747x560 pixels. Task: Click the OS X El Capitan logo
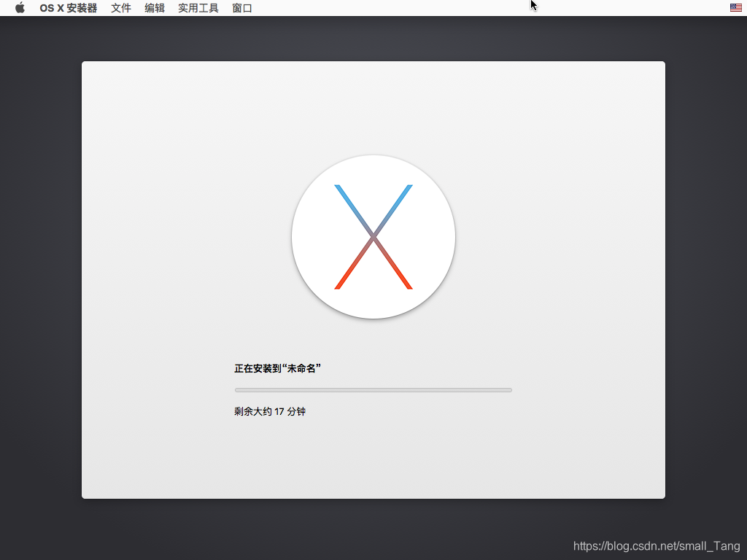[x=373, y=237]
